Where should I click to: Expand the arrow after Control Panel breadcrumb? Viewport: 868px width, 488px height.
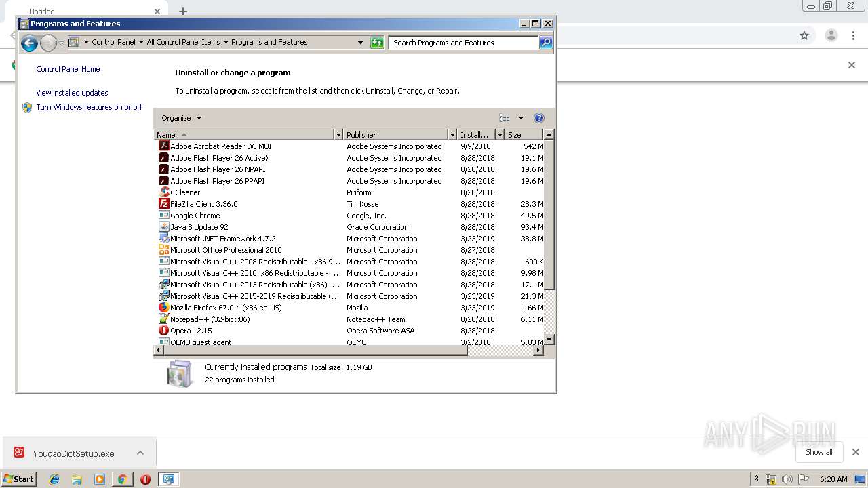point(140,42)
